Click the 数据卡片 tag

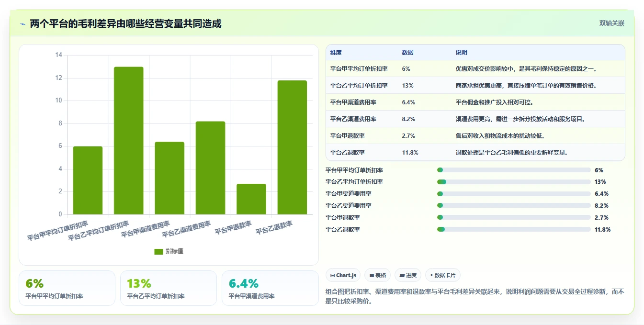point(443,275)
